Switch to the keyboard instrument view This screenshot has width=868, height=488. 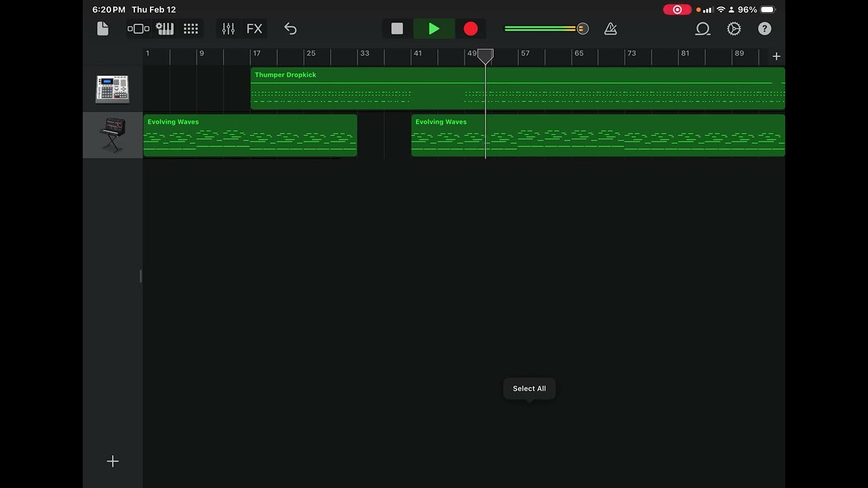(x=165, y=28)
